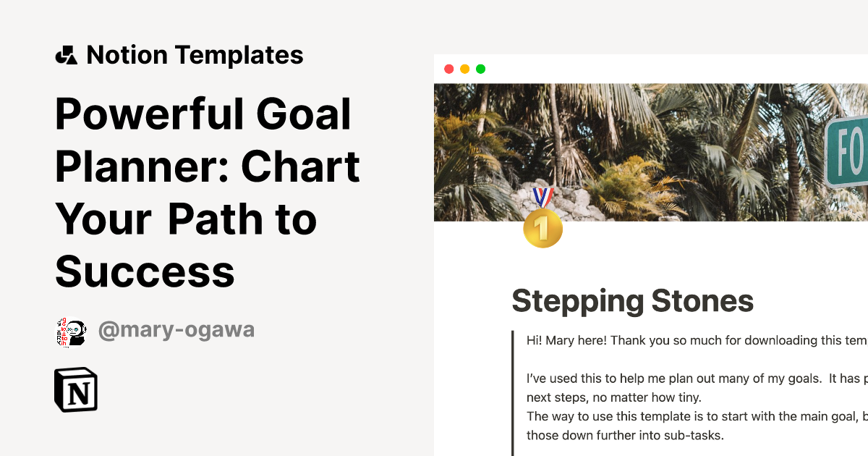Image resolution: width=868 pixels, height=456 pixels.
Task: Open the @mary-ogawa profile link
Action: (176, 329)
